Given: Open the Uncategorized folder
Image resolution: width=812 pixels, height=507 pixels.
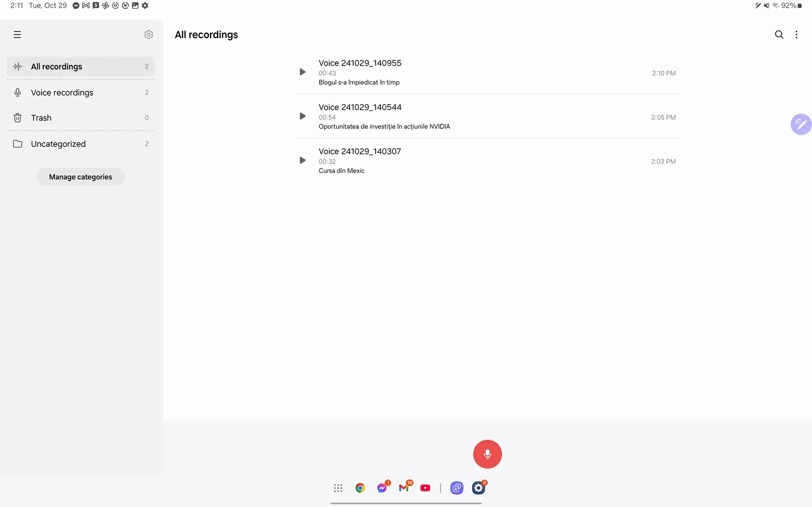Looking at the screenshot, I should coord(81,144).
